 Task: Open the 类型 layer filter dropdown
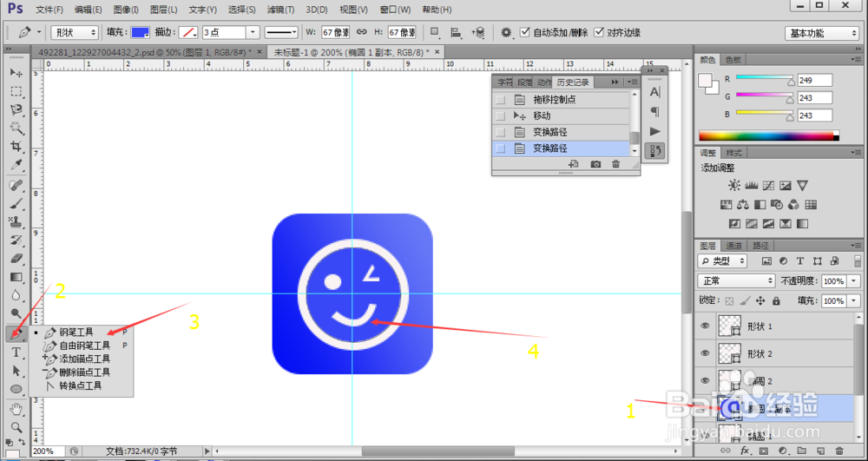(x=722, y=260)
